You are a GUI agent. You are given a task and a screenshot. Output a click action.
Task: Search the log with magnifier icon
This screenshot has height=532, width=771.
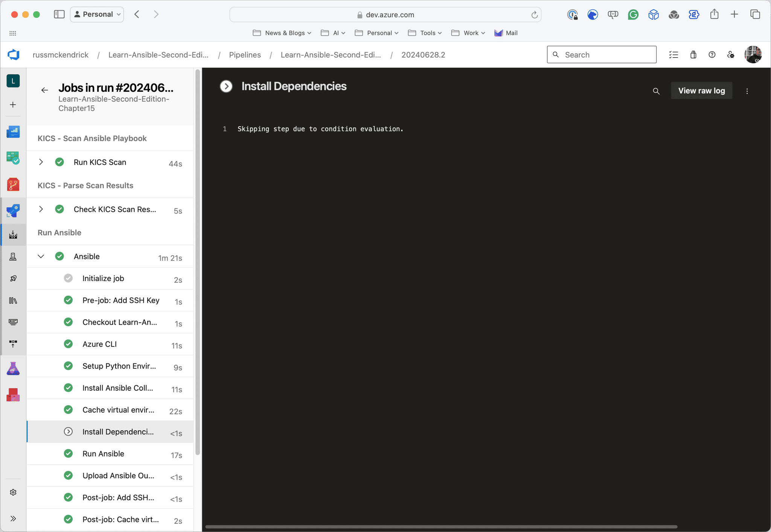click(656, 91)
